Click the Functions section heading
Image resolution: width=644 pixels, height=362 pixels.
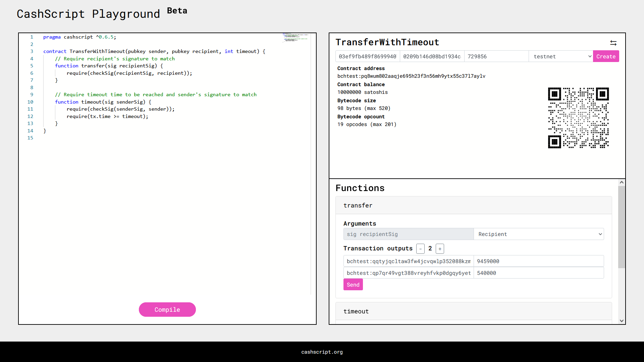[x=360, y=188]
